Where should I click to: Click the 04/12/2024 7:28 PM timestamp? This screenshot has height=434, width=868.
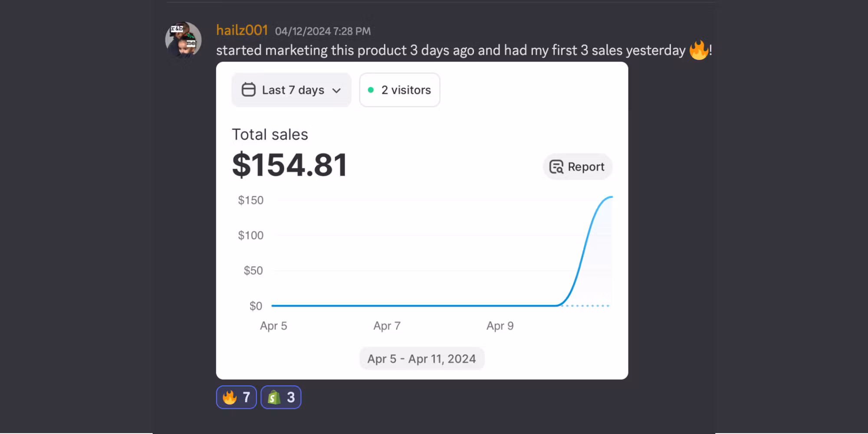[x=323, y=31]
